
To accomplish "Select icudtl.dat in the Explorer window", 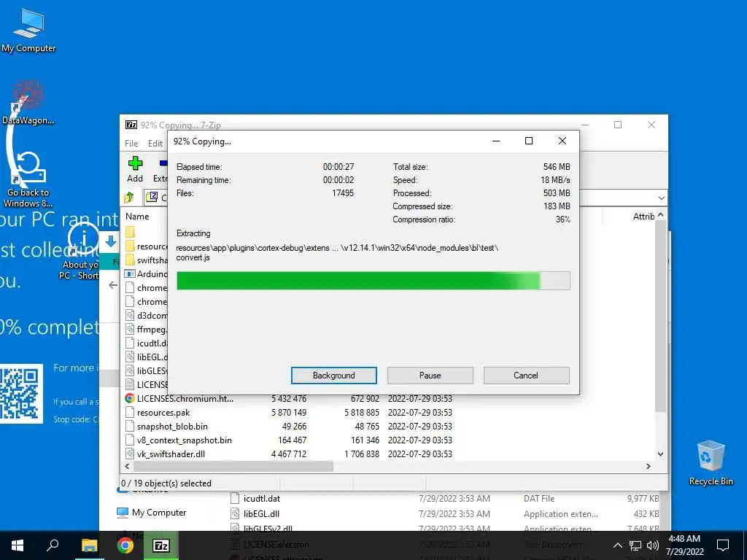I will (262, 499).
